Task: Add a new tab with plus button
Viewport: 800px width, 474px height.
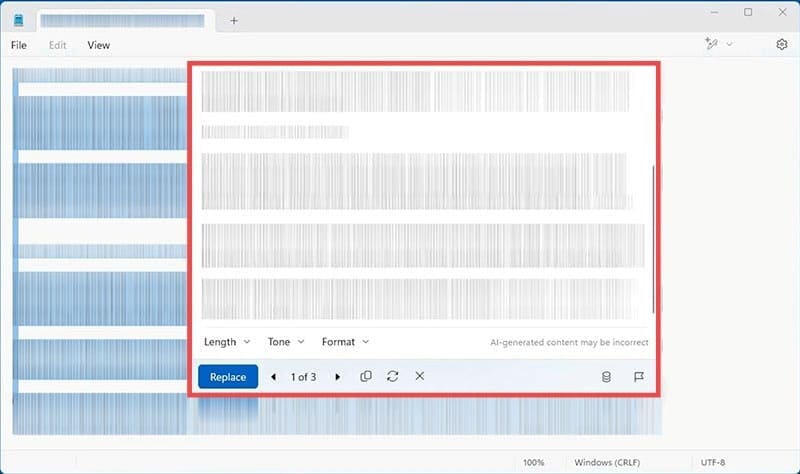Action: pyautogui.click(x=234, y=20)
